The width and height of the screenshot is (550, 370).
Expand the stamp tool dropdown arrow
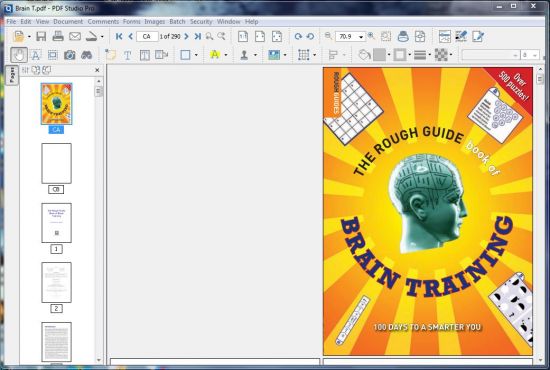coord(255,55)
